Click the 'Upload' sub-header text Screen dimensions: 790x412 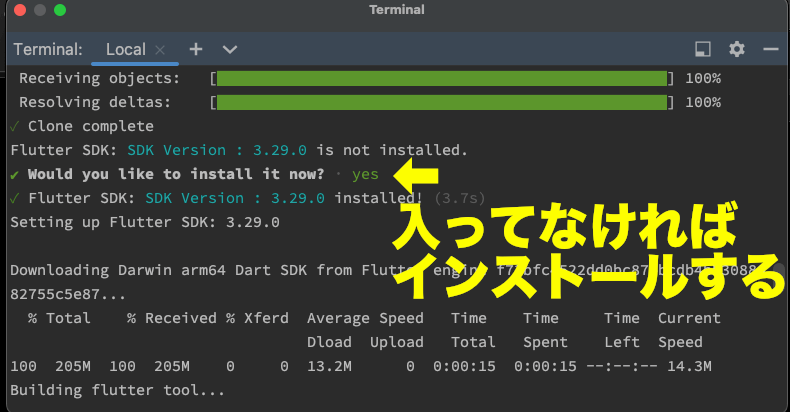click(397, 342)
